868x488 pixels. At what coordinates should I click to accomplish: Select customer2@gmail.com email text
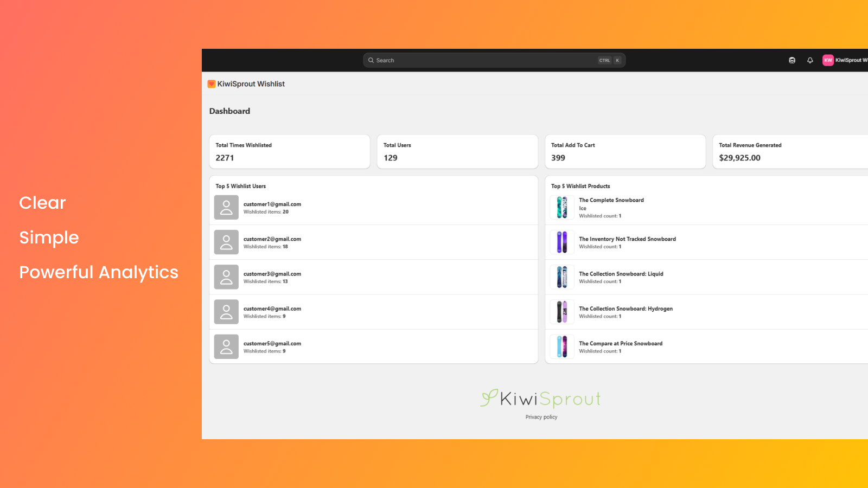(x=272, y=239)
